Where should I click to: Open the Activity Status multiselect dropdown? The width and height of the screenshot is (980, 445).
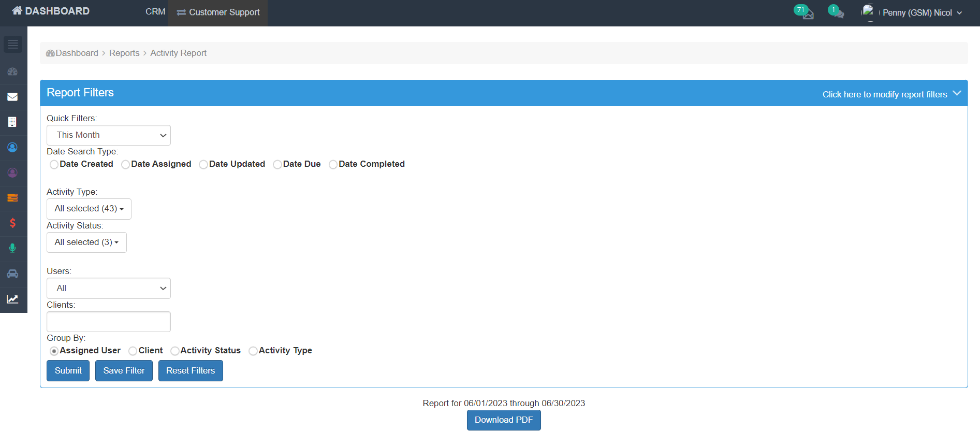(x=86, y=242)
